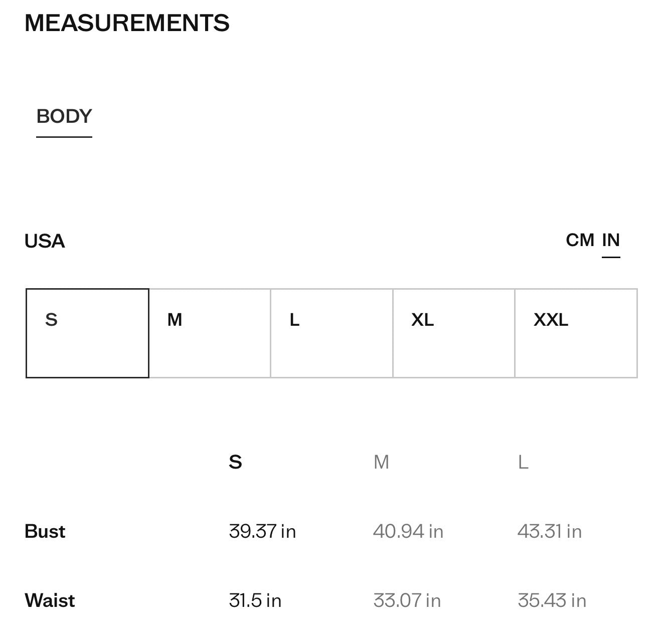This screenshot has height=644, width=662.
Task: Click the 33.07 in waist value
Action: (407, 600)
